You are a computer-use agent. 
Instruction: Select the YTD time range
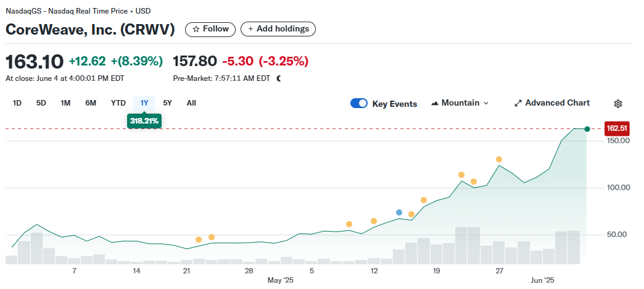(x=118, y=103)
